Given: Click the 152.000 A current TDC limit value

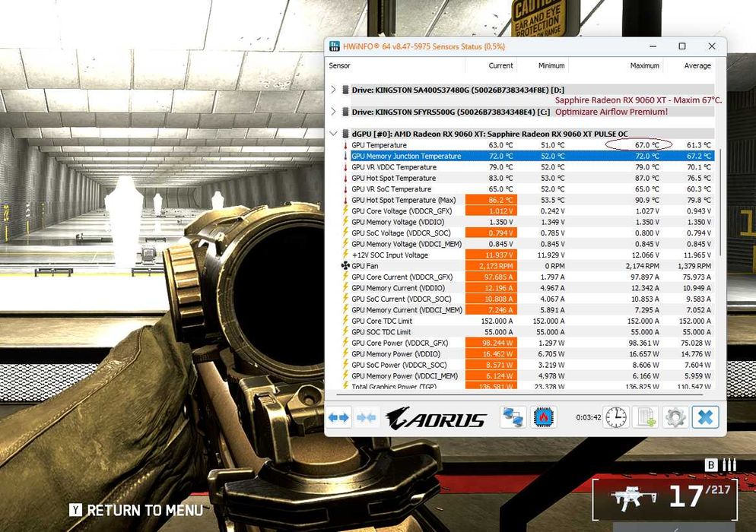Looking at the screenshot, I should click(497, 321).
